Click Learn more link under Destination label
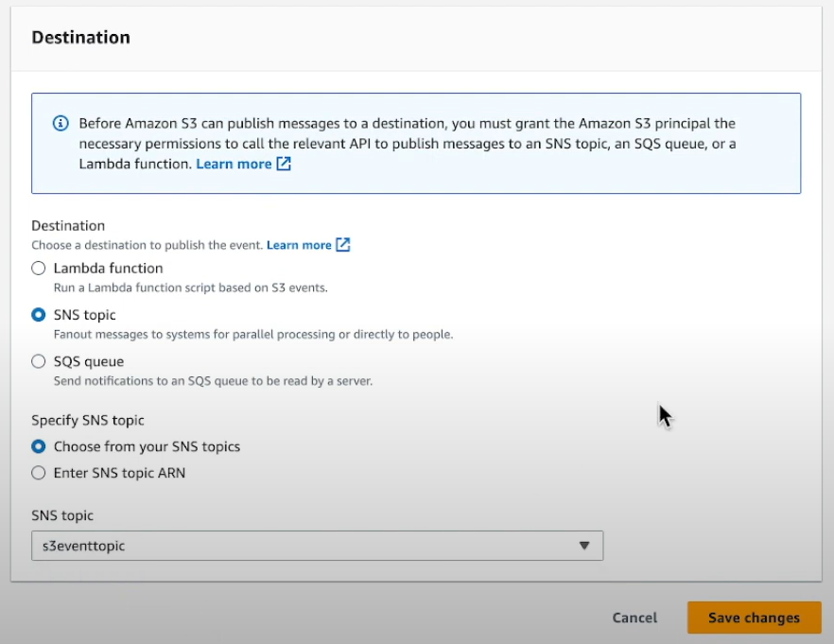834x644 pixels. click(x=299, y=245)
